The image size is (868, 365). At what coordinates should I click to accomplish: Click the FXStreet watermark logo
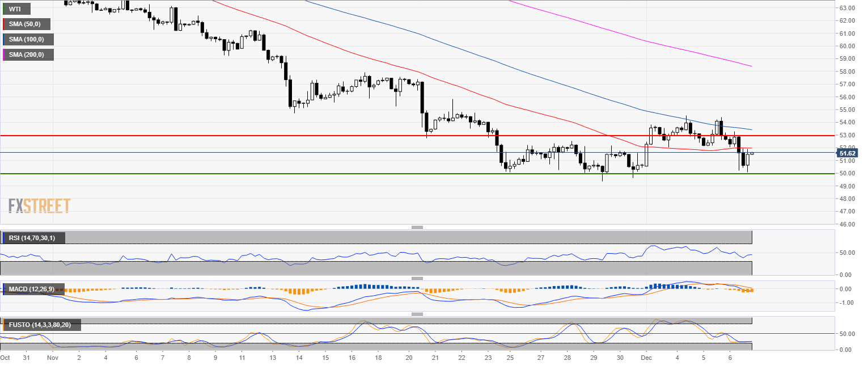40,205
